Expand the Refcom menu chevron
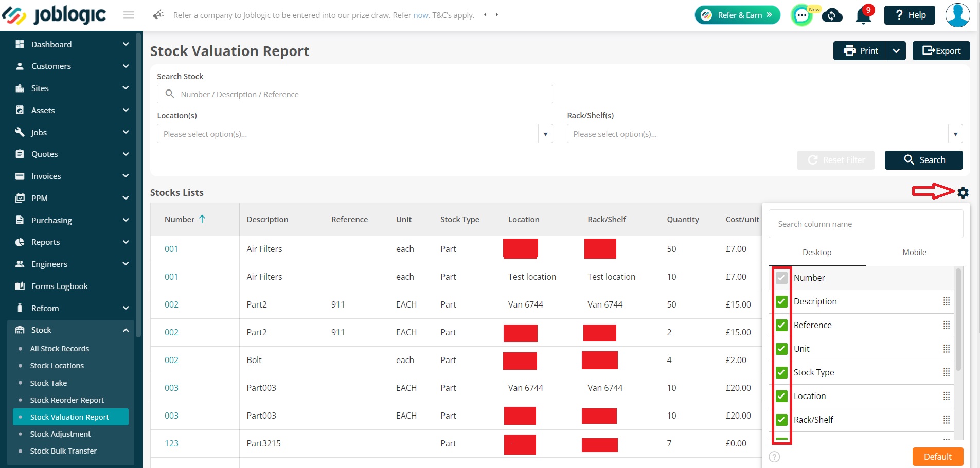Screen dimensions: 980x468 126,308
